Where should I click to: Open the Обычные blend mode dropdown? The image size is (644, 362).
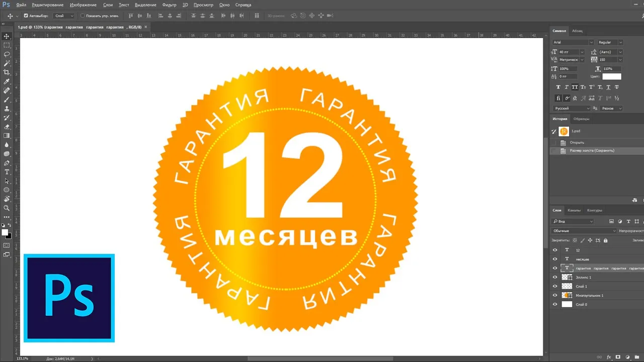tap(584, 231)
